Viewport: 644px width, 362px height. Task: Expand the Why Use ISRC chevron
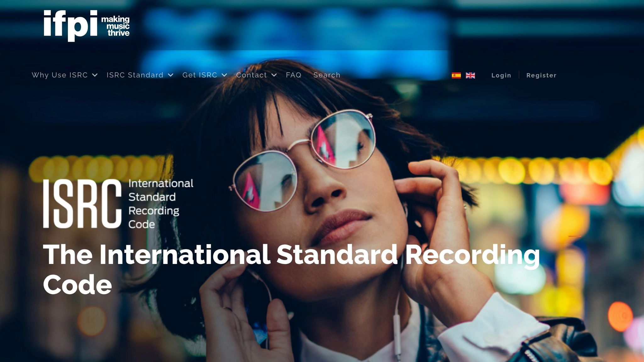click(x=95, y=75)
